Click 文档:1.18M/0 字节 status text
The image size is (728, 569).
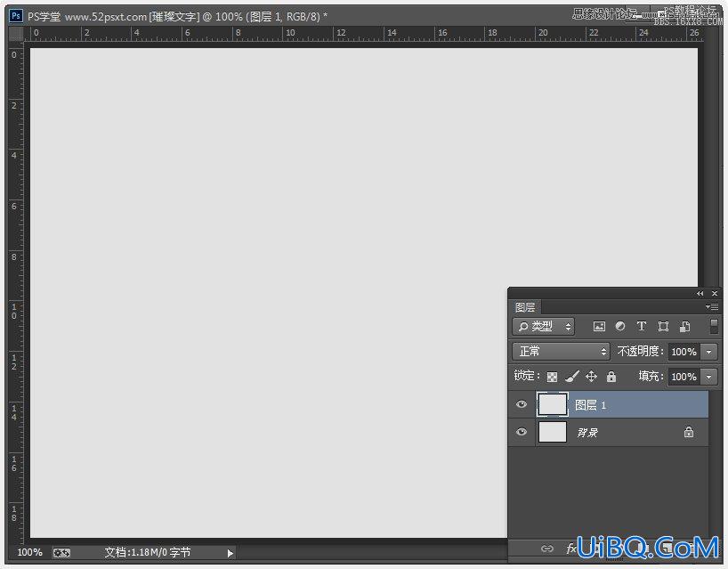pos(148,552)
